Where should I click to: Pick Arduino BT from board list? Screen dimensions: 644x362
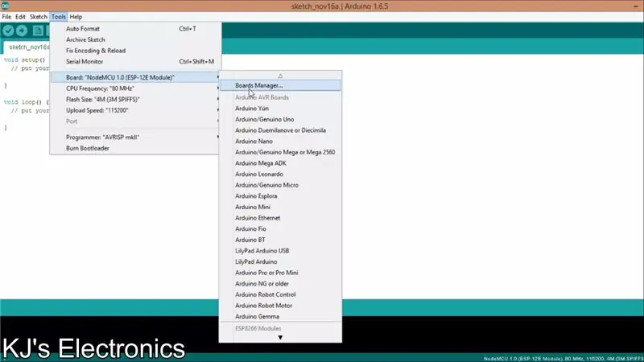pos(280,240)
